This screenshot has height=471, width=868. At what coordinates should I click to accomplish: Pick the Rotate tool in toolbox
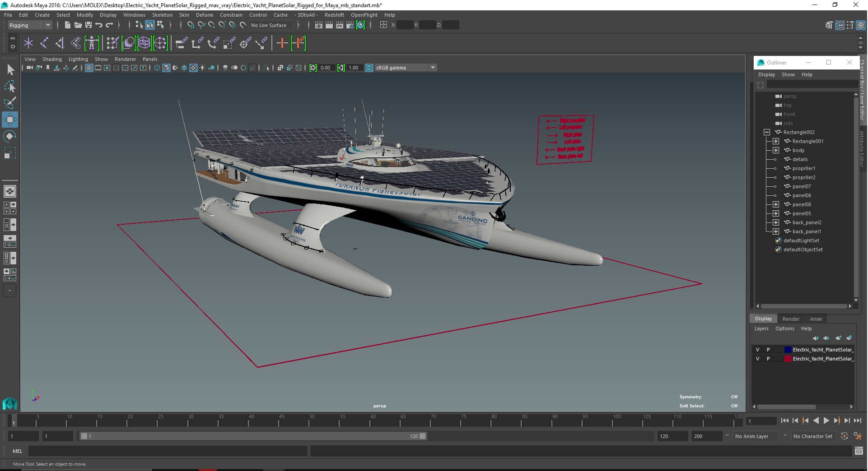[10, 136]
